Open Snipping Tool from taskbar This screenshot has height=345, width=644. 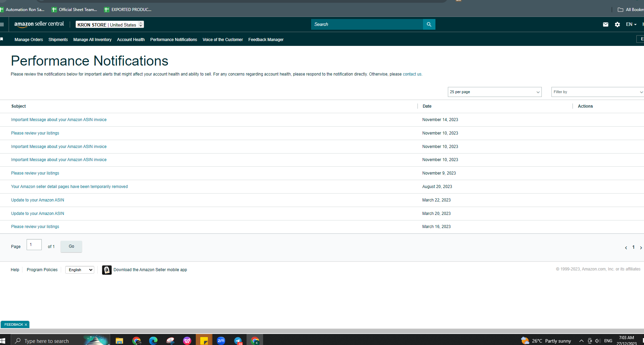coord(170,341)
